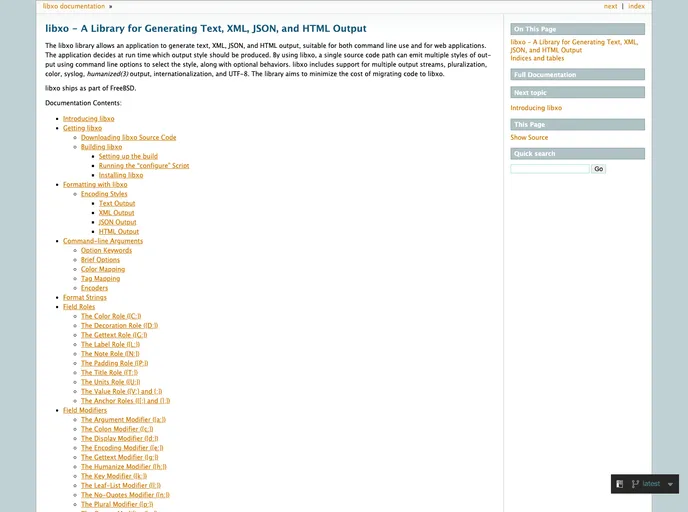This screenshot has height=512, width=688.
Task: Click the On This Page sidebar heading
Action: [577, 29]
